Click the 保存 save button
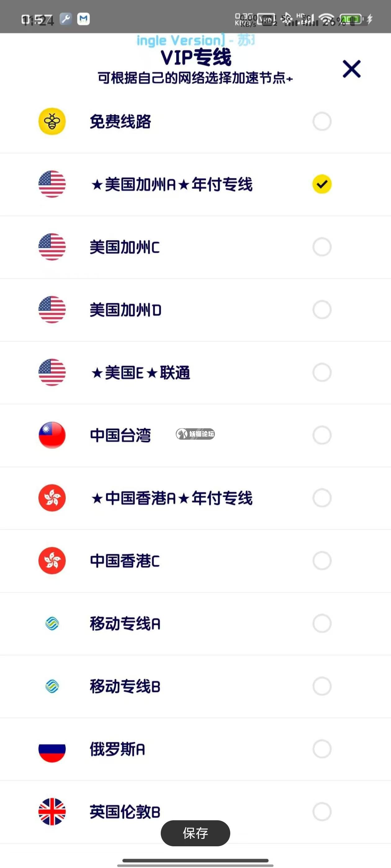This screenshot has height=868, width=391. 195,833
